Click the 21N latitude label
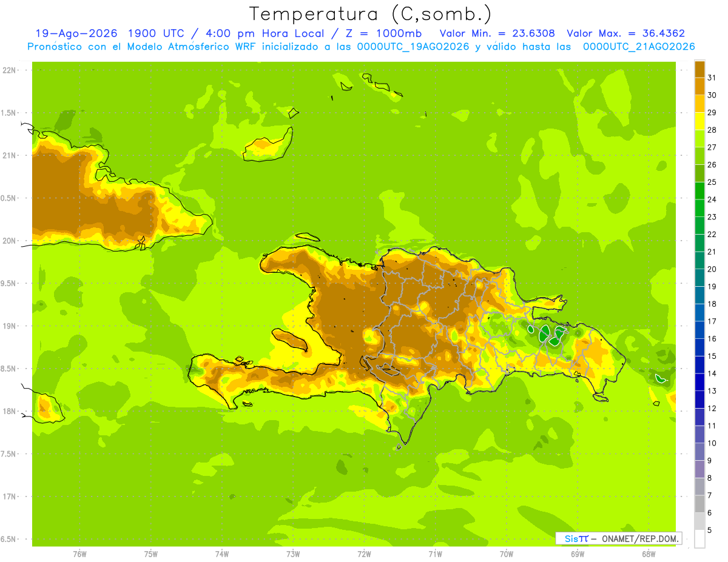Screen dimensions: 728x562 click(8, 156)
